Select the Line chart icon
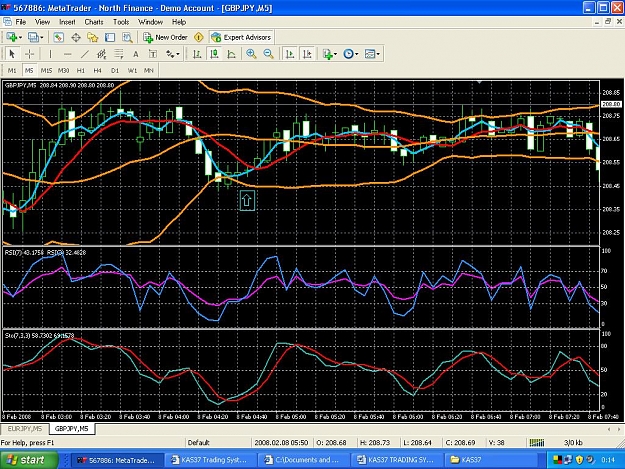 (x=232, y=54)
